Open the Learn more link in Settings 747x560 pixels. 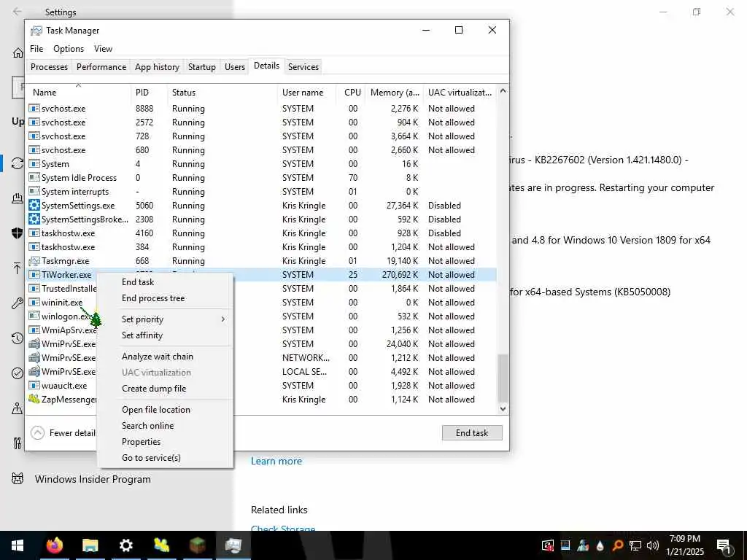[x=276, y=461]
